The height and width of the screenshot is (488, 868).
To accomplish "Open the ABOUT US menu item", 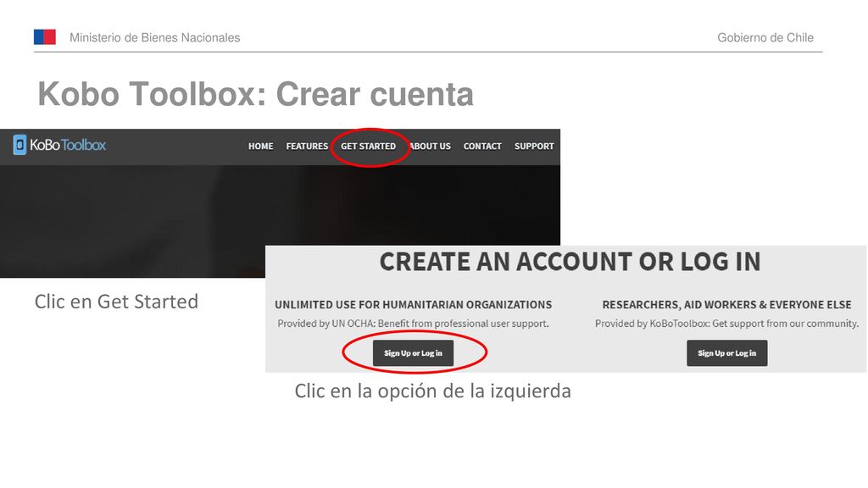I will click(430, 146).
